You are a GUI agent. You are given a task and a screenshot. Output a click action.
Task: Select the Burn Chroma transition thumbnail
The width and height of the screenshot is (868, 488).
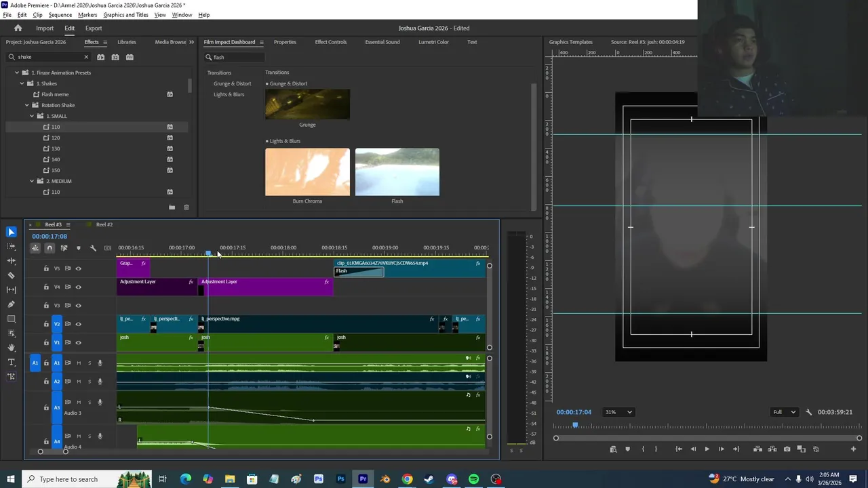point(307,172)
